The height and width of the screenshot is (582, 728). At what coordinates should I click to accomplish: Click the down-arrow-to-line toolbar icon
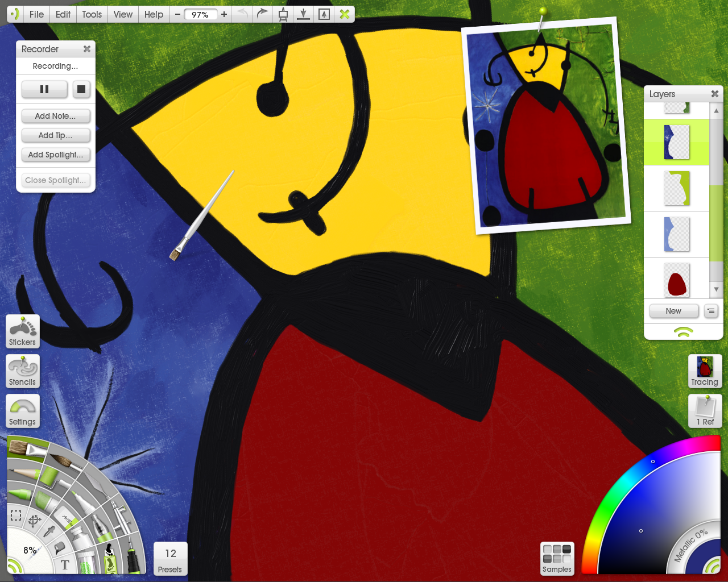(x=304, y=14)
